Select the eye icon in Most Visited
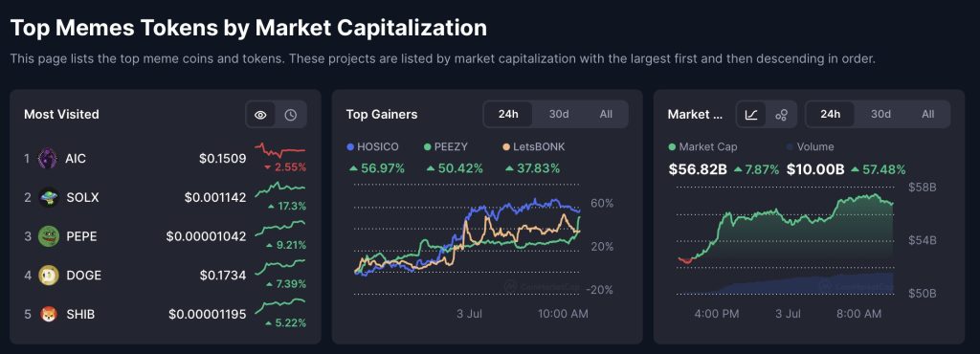 pos(260,115)
